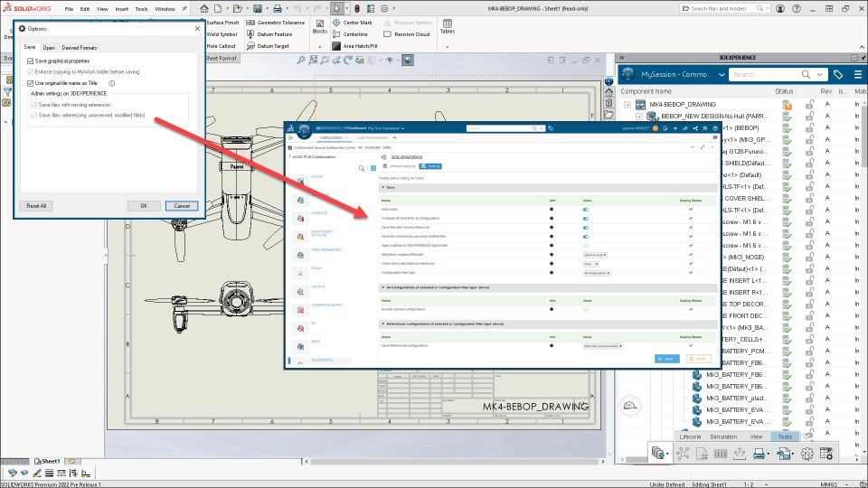Open the Mandatory mapped Attributes dropdown

pos(595,255)
